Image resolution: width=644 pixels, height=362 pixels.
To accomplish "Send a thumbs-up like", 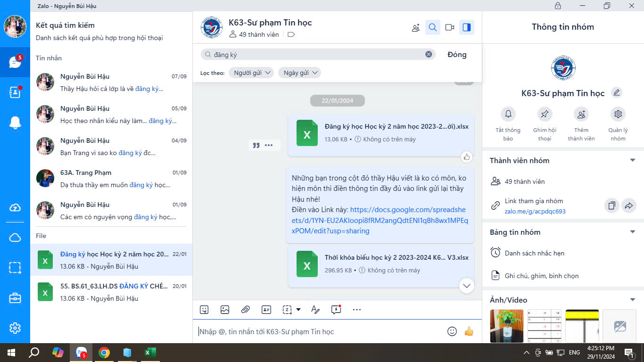I will coord(469,331).
